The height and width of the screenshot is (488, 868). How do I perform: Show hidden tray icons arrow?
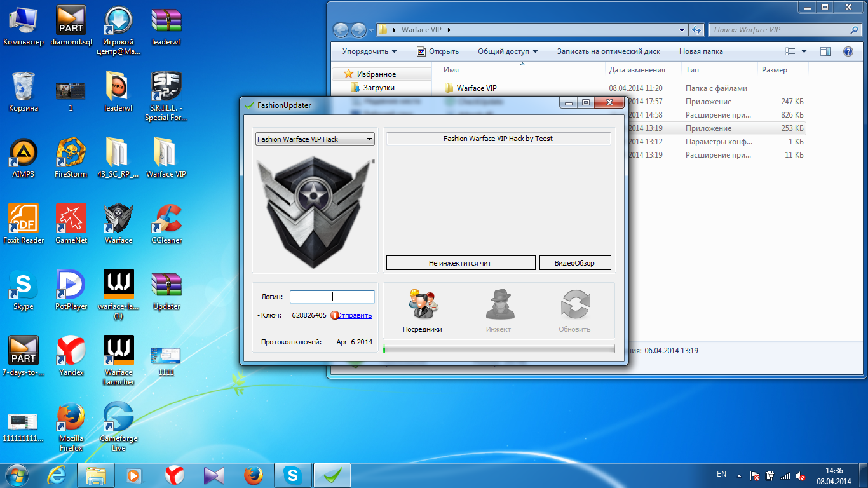click(x=739, y=475)
